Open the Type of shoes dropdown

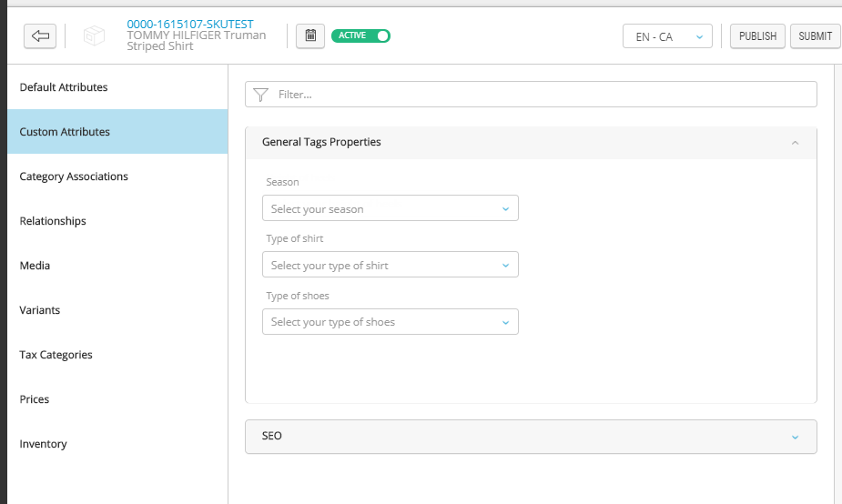390,321
